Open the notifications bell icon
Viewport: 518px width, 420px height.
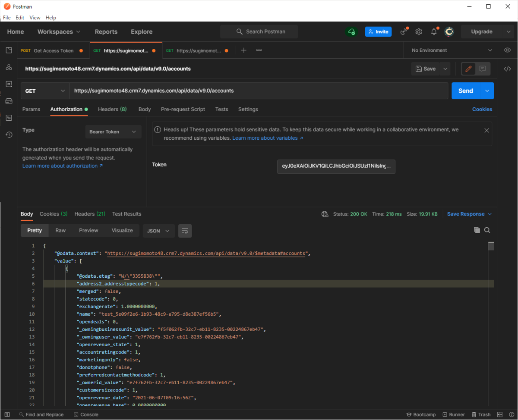click(434, 31)
